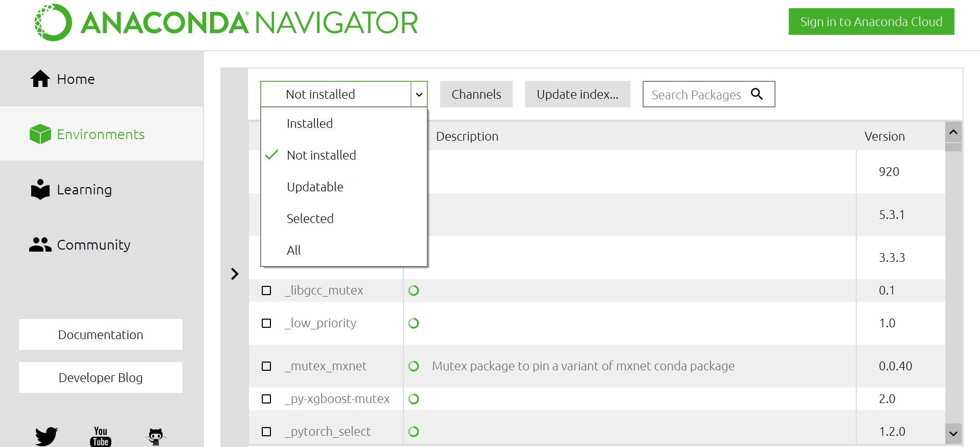Click the Search Packages input field
Viewport: 980px width, 447px height.
click(x=709, y=94)
